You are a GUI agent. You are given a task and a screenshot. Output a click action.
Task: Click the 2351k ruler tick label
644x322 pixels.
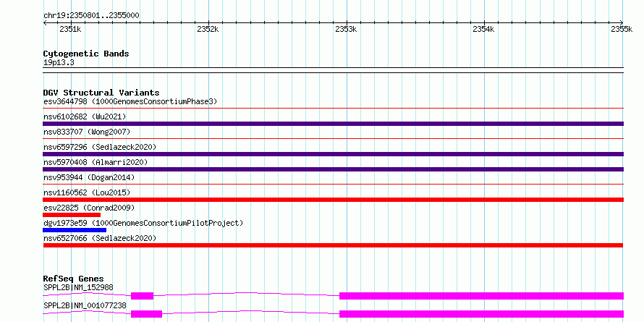point(70,29)
